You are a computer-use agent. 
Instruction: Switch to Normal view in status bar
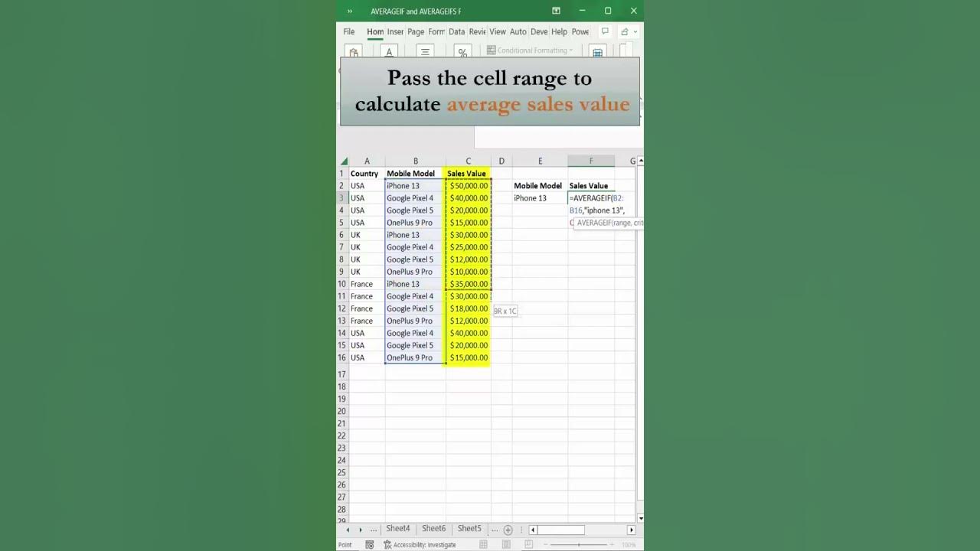483,545
